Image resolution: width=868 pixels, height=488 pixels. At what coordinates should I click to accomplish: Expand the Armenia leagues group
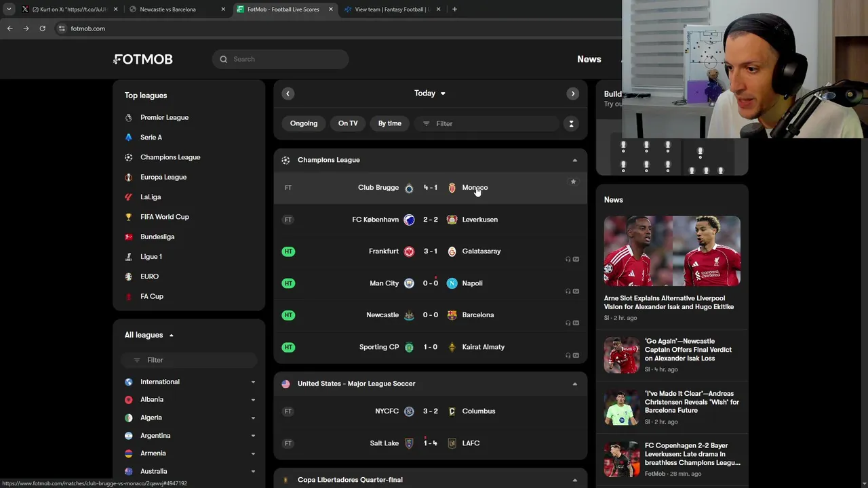click(253, 453)
